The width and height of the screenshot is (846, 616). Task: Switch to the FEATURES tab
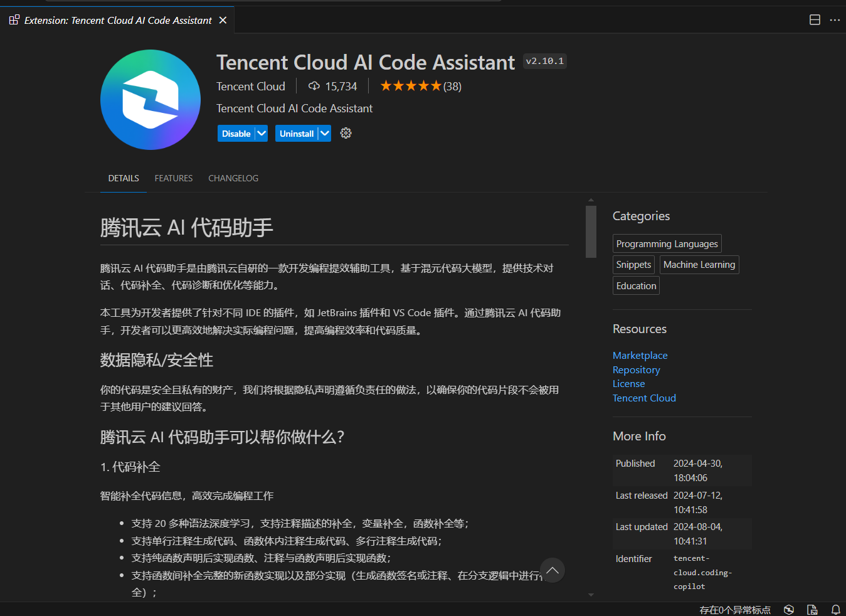tap(174, 178)
